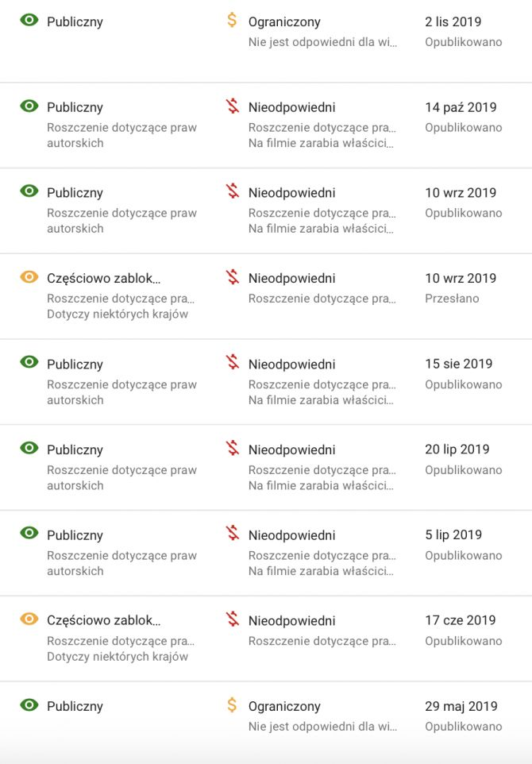Image resolution: width=532 pixels, height=764 pixels.
Task: Click the crossed dollar icon in 14 paź 2019 row
Action: 232,106
